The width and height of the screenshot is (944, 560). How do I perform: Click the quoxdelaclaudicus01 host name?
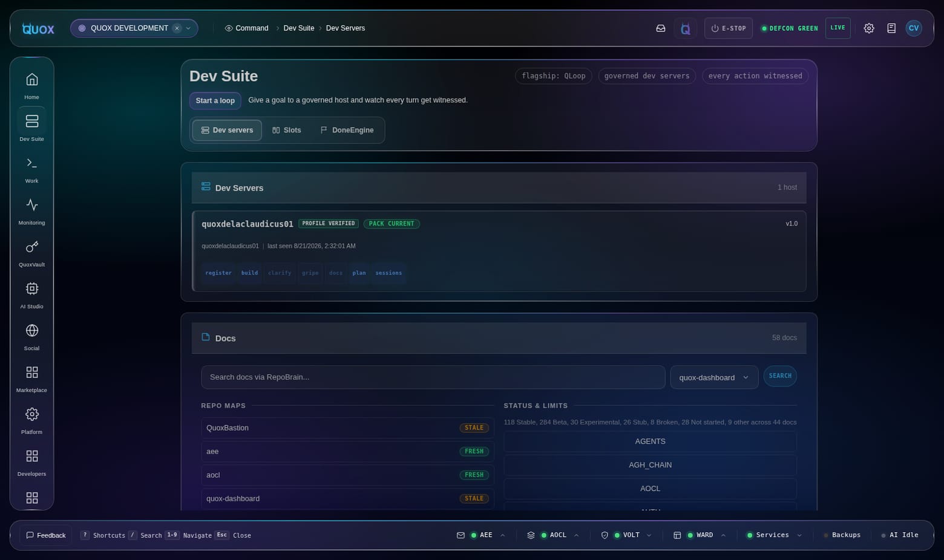(x=247, y=224)
